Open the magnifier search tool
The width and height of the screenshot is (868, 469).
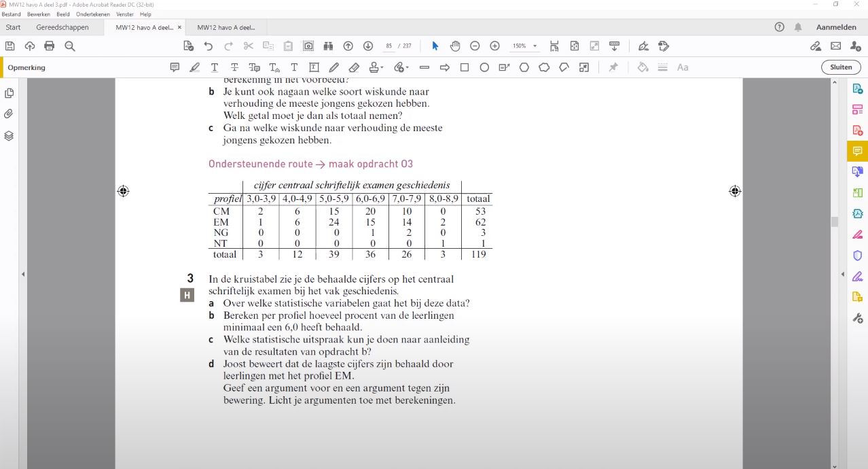tap(70, 46)
